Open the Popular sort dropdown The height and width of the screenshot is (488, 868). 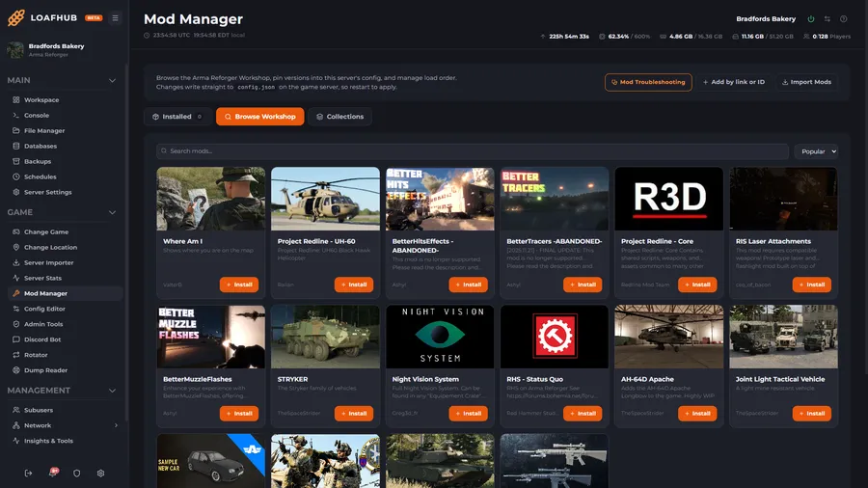[816, 151]
